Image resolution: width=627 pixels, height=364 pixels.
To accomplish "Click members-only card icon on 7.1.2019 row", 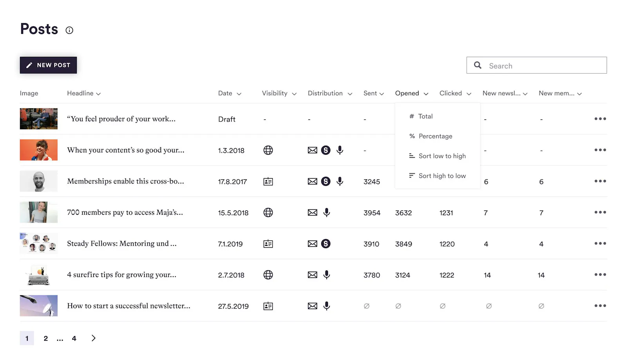I will 268,244.
